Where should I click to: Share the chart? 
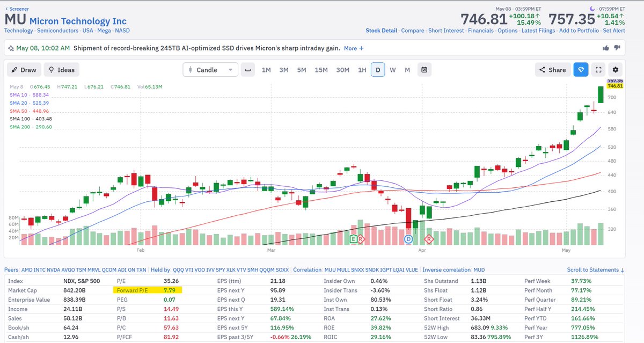coord(552,70)
